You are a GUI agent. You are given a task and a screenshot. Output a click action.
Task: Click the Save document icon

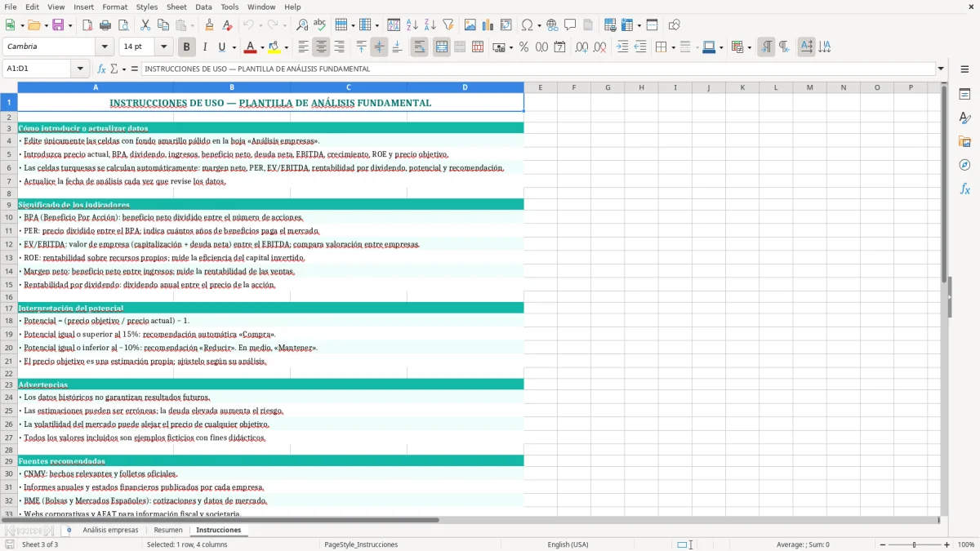click(x=58, y=25)
